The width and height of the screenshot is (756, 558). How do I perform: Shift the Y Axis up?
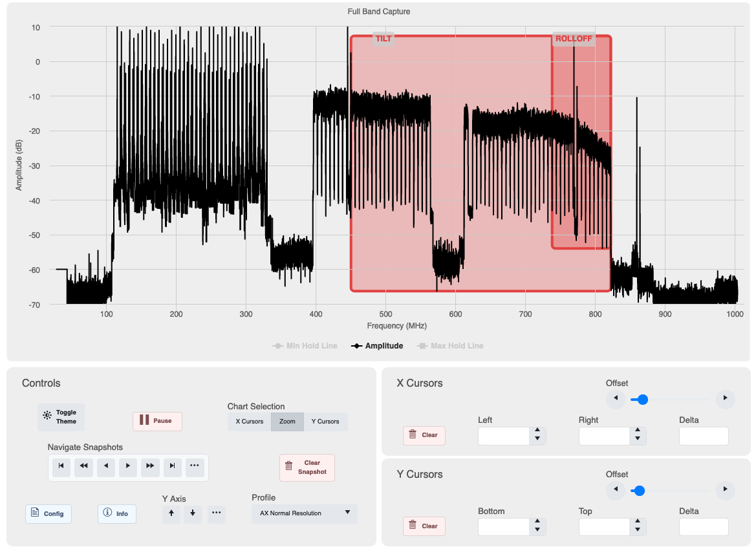[x=171, y=514]
